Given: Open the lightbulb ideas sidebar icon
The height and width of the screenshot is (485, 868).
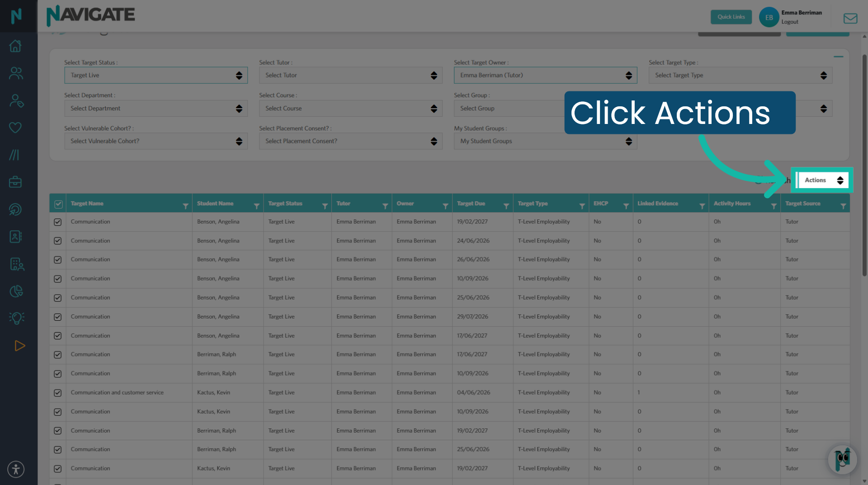Looking at the screenshot, I should pos(17,318).
